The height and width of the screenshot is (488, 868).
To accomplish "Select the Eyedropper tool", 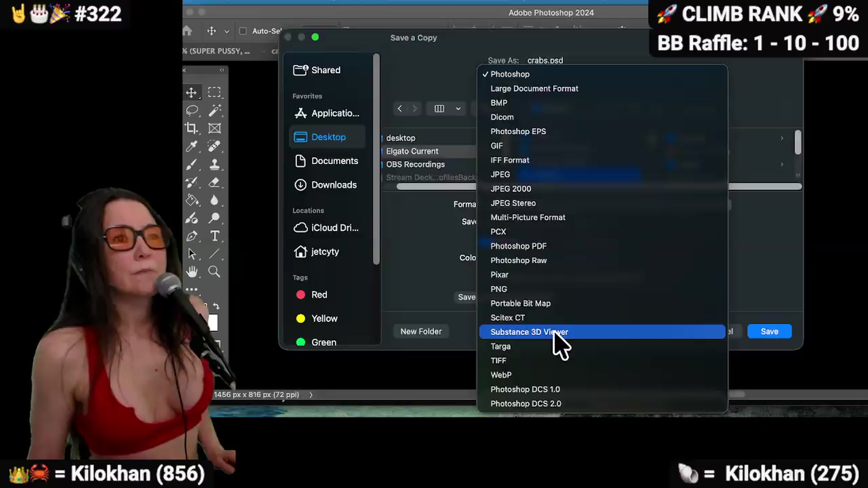I will click(x=192, y=146).
